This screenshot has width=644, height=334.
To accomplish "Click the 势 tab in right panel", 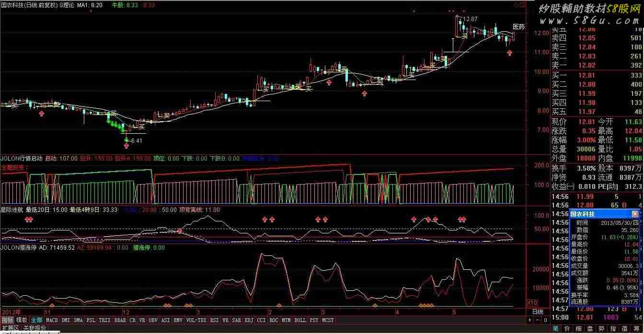I will 602,329.
